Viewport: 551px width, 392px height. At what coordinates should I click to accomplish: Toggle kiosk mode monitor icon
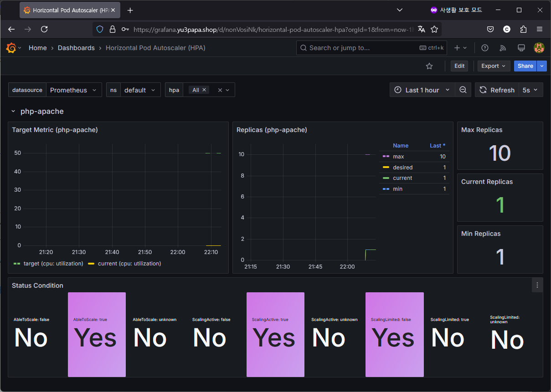[521, 48]
